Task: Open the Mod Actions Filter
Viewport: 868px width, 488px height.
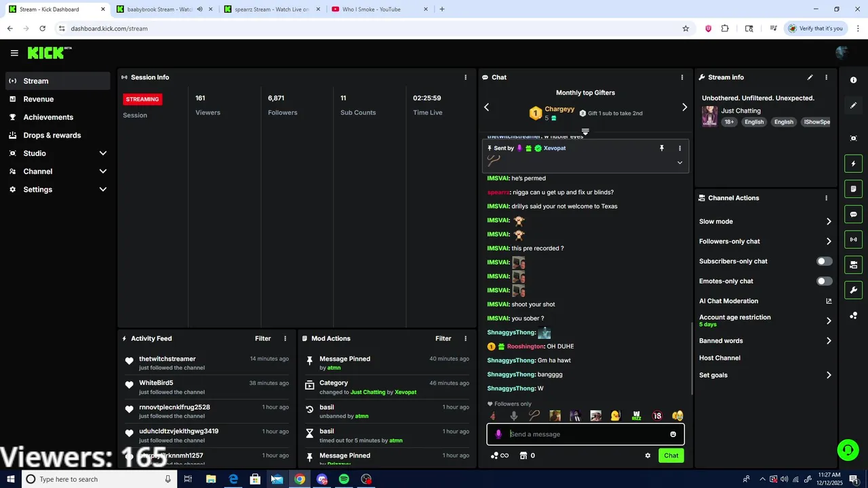Action: tap(443, 338)
